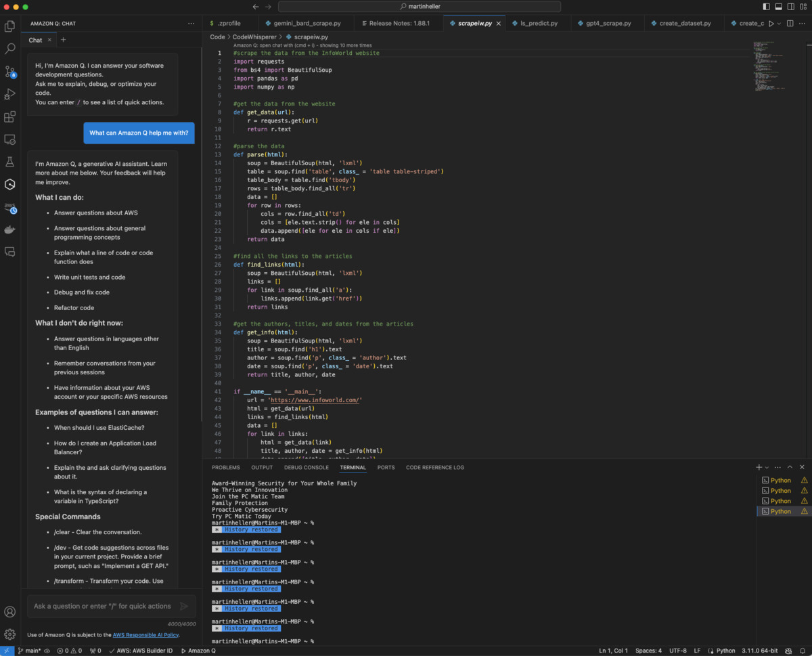This screenshot has width=812, height=656.
Task: Toggle the secondary sidebar layout control
Action: tap(790, 6)
